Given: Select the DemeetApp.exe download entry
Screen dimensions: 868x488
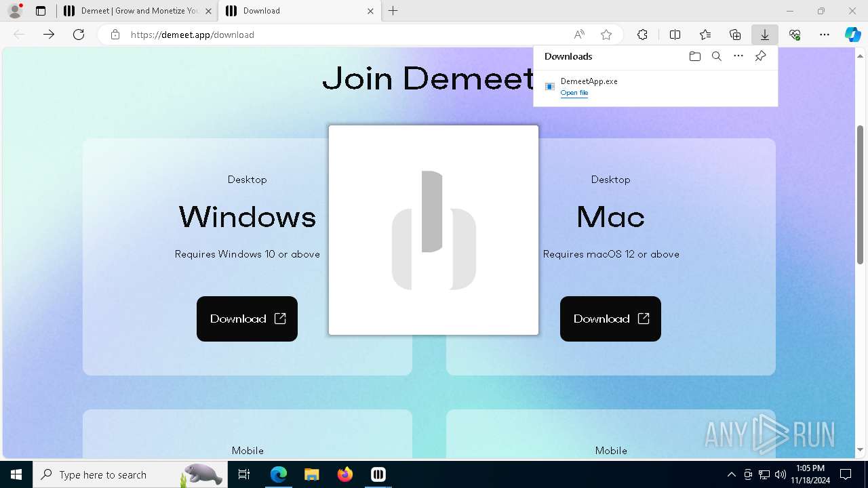Looking at the screenshot, I should tap(656, 87).
